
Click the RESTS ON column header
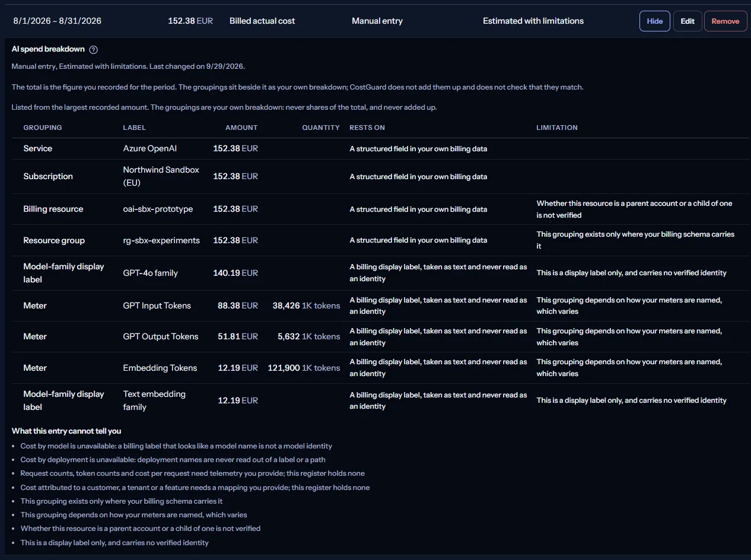coord(367,128)
